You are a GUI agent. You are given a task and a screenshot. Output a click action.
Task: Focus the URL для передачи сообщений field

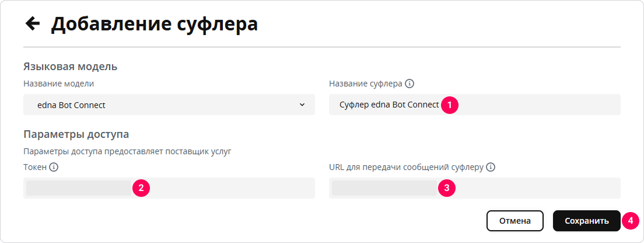475,188
